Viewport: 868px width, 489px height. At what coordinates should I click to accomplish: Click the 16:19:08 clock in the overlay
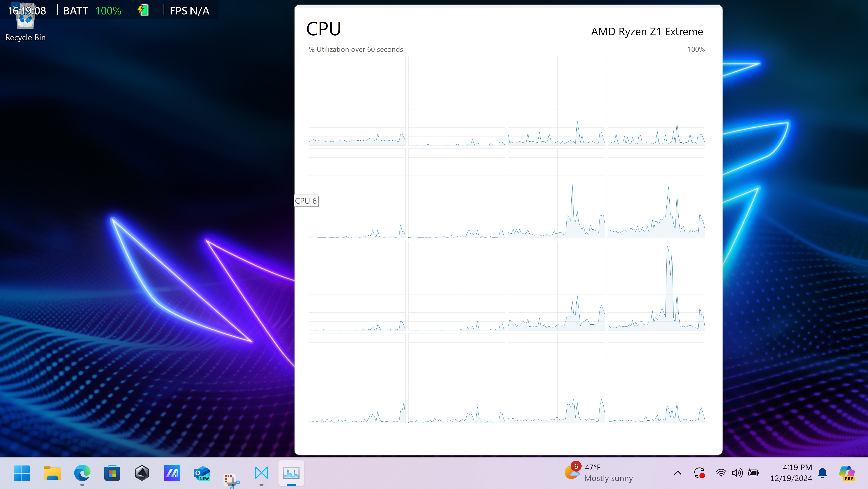(27, 10)
